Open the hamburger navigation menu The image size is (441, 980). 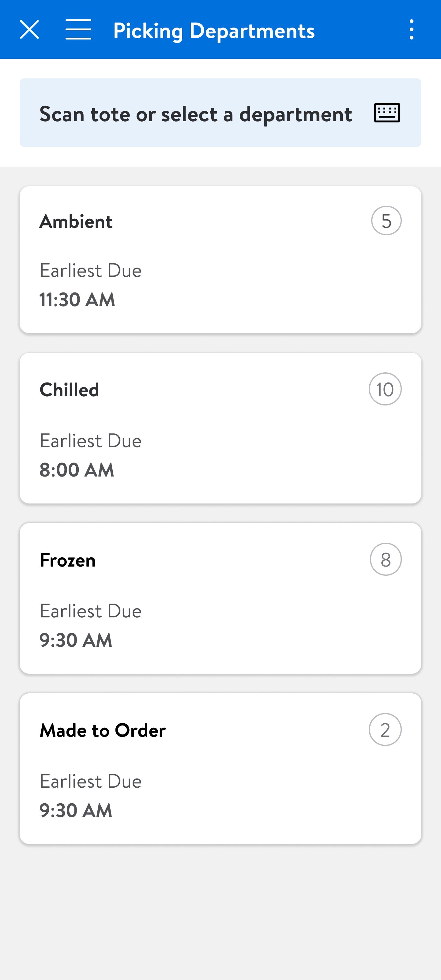tap(78, 30)
